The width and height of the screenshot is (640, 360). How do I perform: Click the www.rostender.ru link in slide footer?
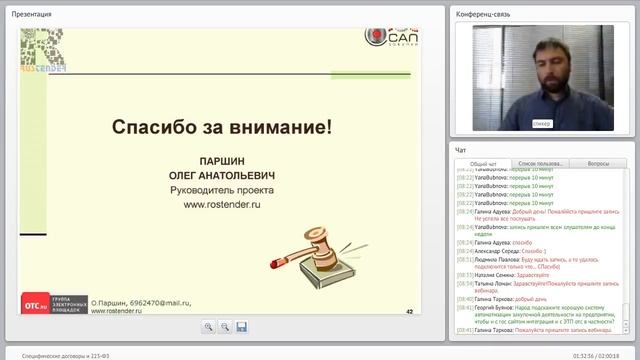tap(116, 311)
